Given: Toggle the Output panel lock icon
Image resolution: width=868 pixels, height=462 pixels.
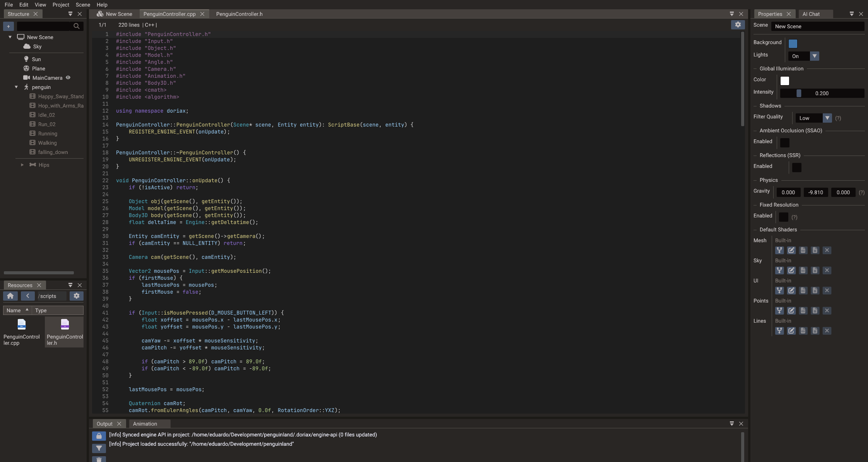Looking at the screenshot, I should point(99,436).
